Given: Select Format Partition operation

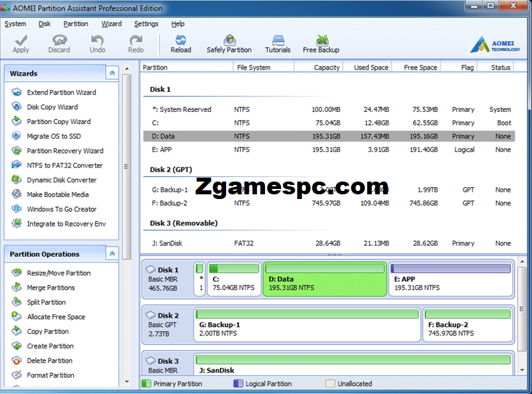Looking at the screenshot, I should tap(50, 375).
